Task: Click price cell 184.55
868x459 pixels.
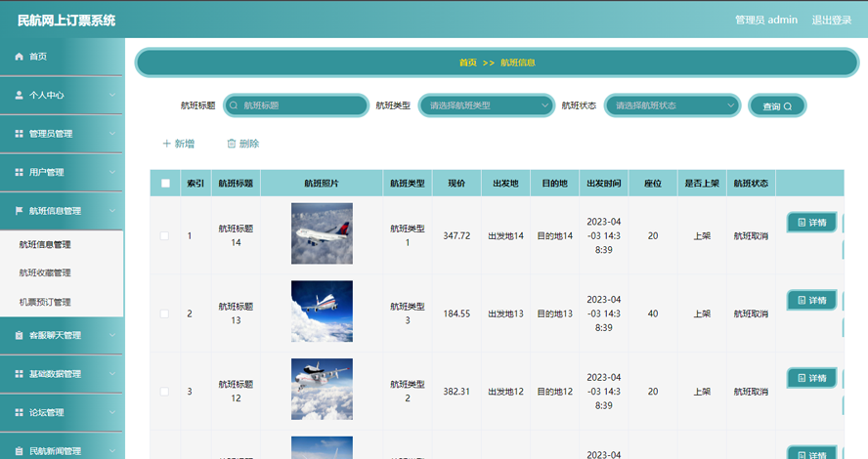Action: pyautogui.click(x=456, y=314)
